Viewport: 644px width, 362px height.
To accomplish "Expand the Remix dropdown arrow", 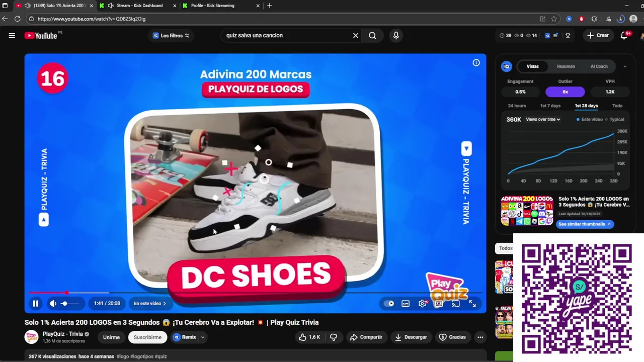I will 203,337.
